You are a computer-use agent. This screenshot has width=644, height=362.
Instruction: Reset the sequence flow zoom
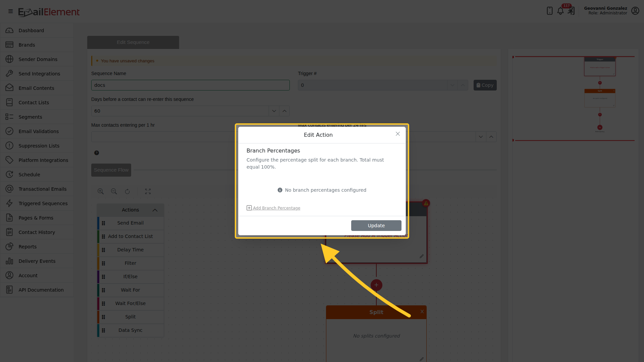(127, 191)
